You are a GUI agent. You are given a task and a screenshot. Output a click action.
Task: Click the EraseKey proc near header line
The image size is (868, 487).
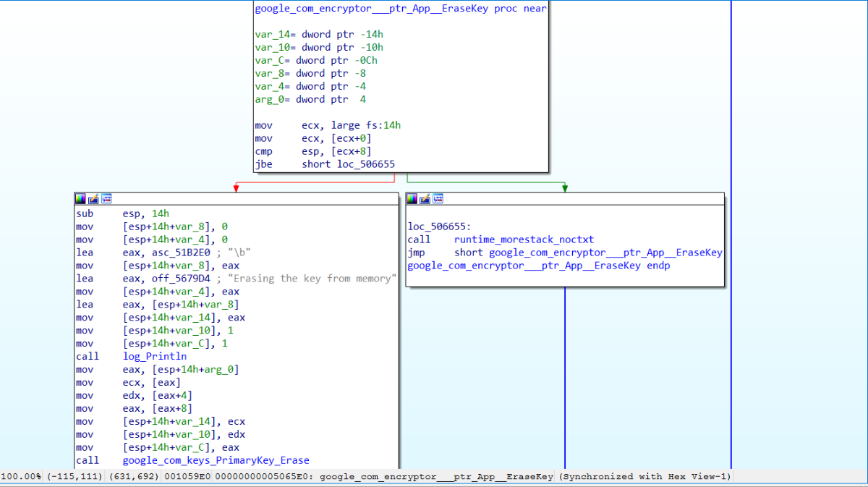click(401, 9)
